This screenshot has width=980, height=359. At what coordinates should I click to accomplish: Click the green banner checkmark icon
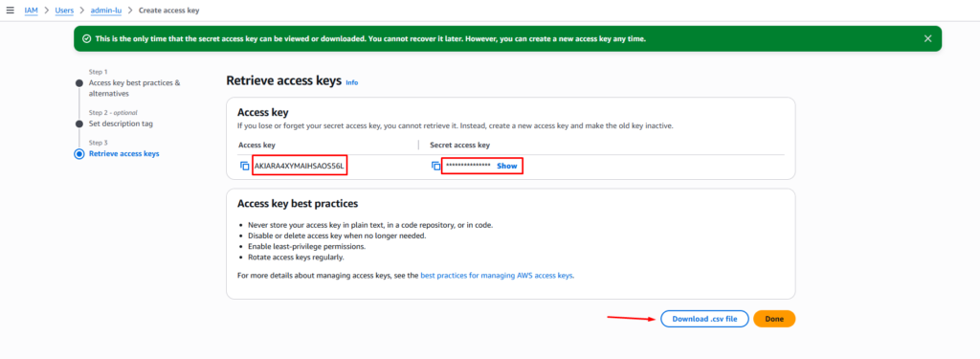pyautogui.click(x=87, y=39)
